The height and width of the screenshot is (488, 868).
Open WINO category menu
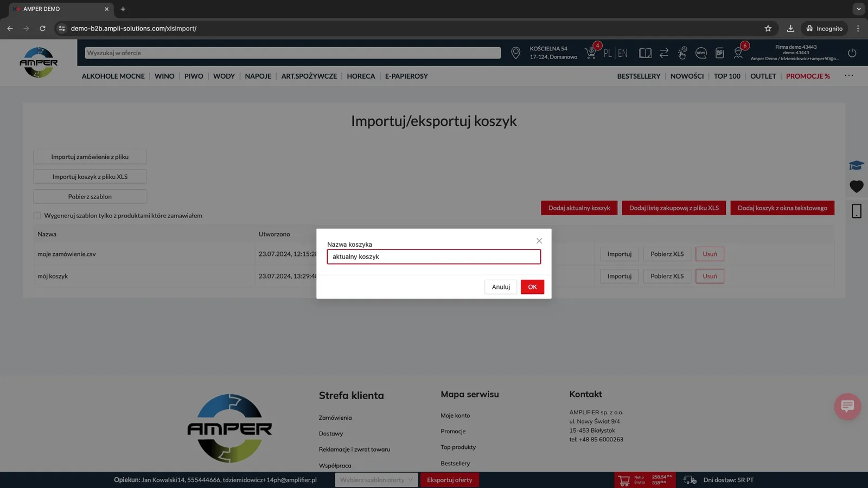tap(164, 76)
